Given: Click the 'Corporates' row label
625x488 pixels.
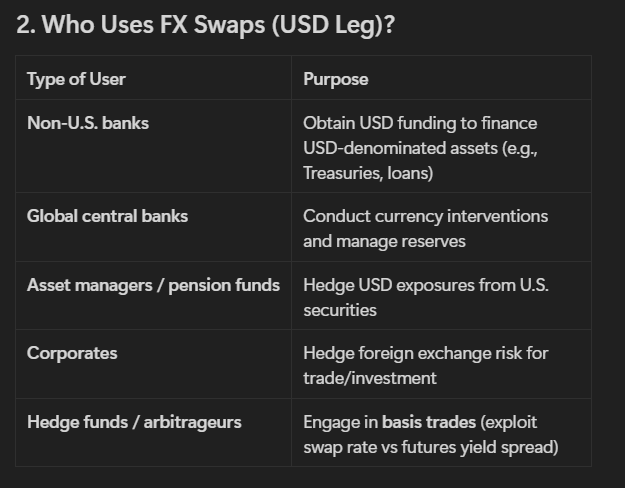Looking at the screenshot, I should pos(72,353).
